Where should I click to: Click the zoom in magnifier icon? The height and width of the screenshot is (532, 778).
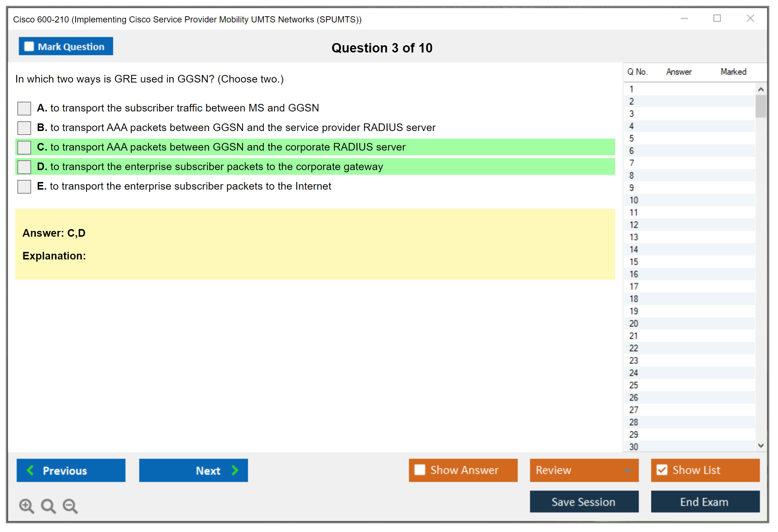pyautogui.click(x=26, y=506)
